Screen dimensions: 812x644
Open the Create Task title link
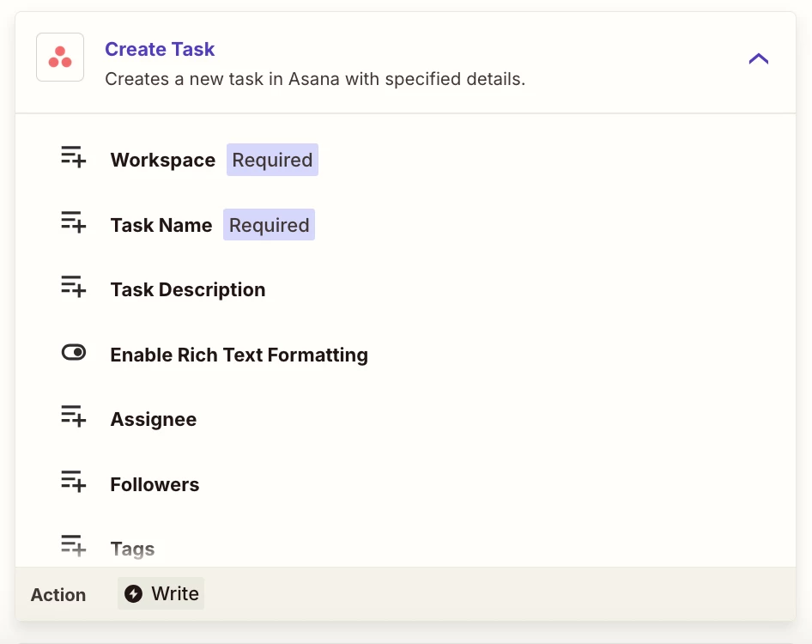(x=160, y=49)
